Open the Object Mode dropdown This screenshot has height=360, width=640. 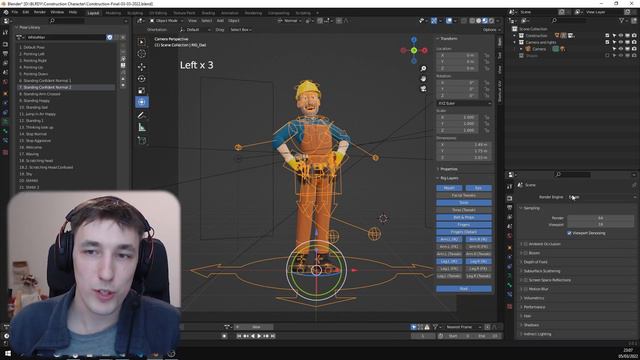point(166,20)
